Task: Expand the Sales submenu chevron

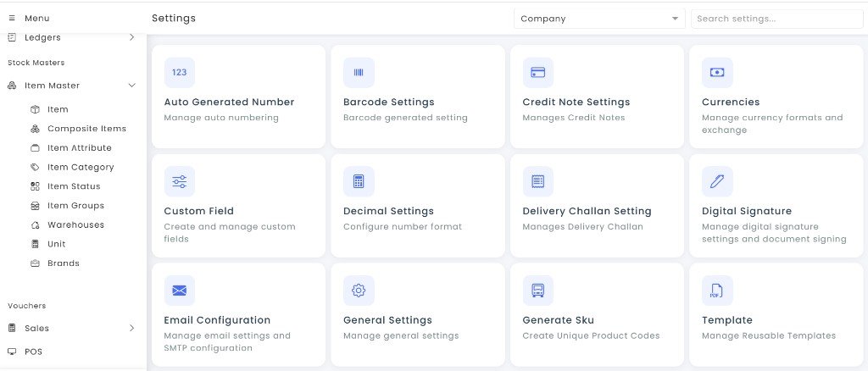Action: pos(131,328)
